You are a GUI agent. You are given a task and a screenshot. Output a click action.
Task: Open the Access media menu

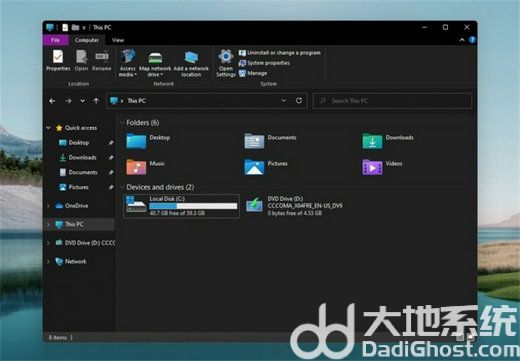(x=128, y=63)
